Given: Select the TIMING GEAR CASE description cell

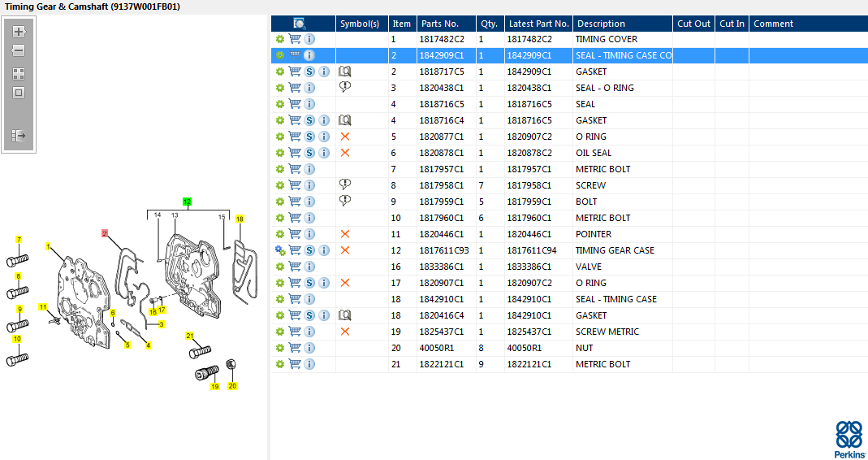Looking at the screenshot, I should 623,250.
